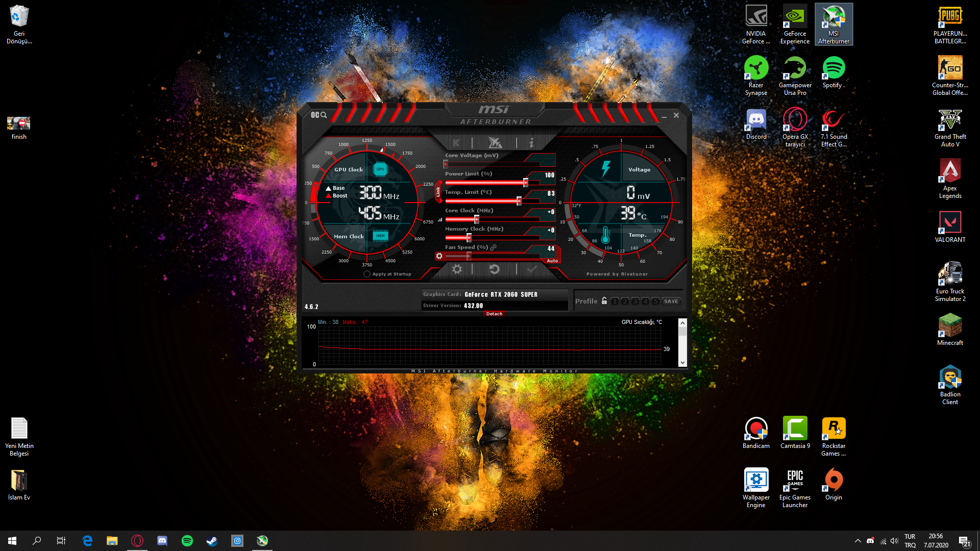Click the teal GPU chip icon
980x551 pixels.
coord(380,169)
